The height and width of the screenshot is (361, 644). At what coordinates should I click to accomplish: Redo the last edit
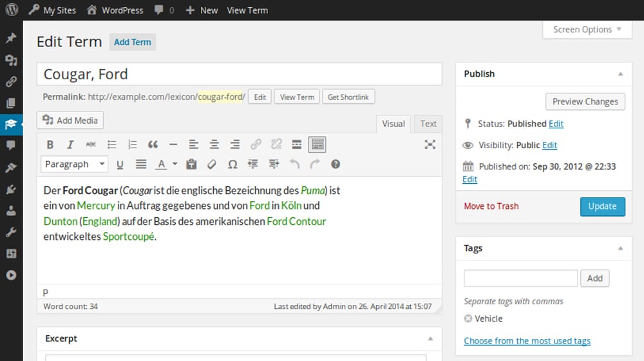315,164
